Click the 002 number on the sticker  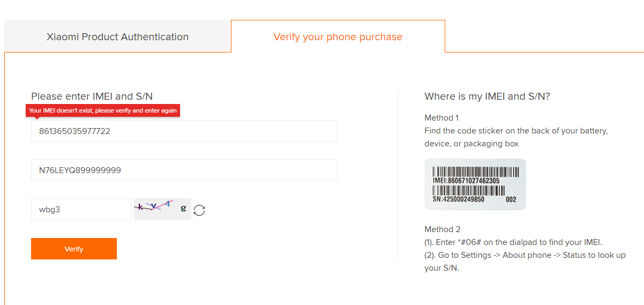click(x=511, y=199)
